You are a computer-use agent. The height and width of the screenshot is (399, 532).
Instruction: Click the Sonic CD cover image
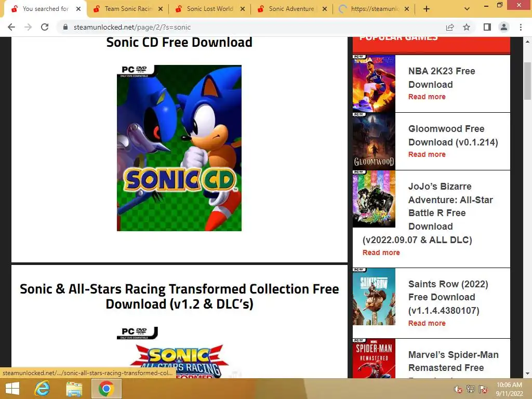tap(179, 148)
